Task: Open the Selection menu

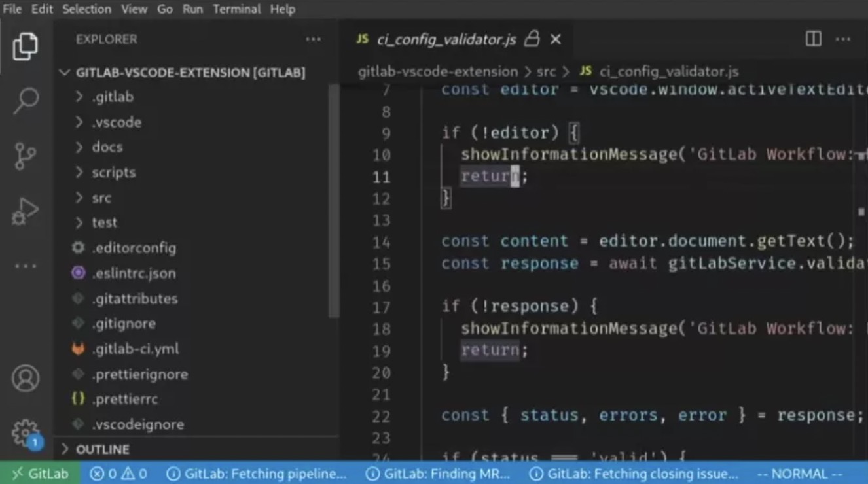Action: pos(87,9)
